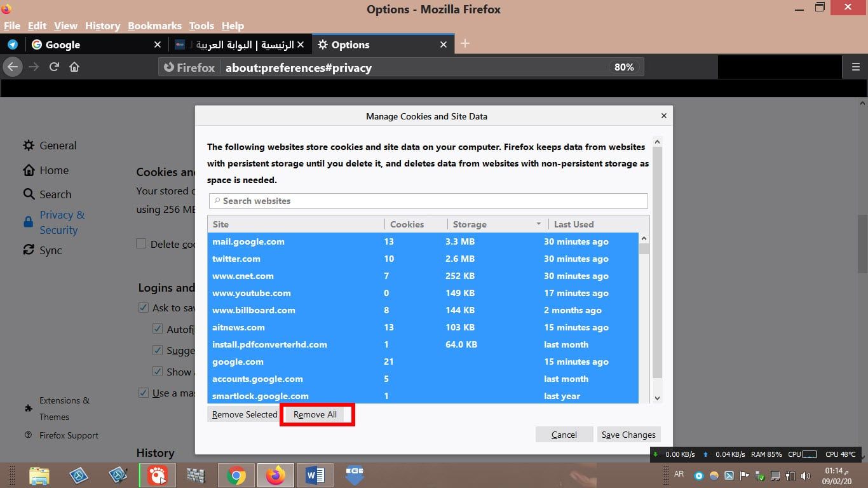868x488 pixels.
Task: Open the blue shield app in taskbar
Action: click(x=355, y=475)
